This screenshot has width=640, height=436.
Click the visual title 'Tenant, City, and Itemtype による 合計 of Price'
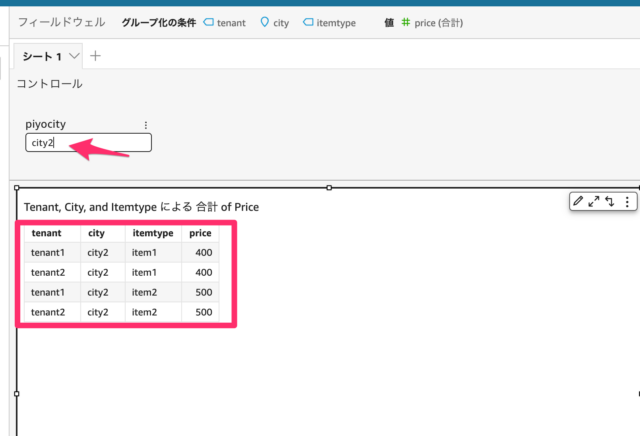[x=141, y=207]
